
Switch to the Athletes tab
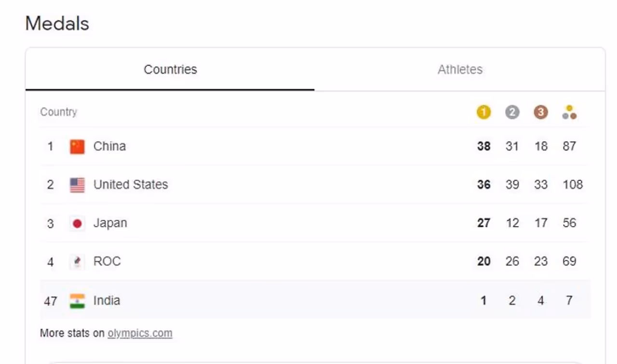point(460,69)
